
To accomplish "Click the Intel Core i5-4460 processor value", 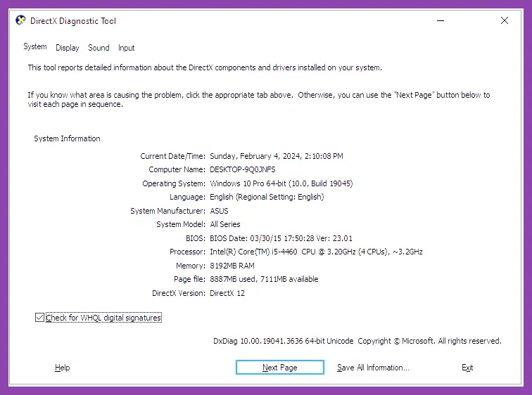I will 316,252.
